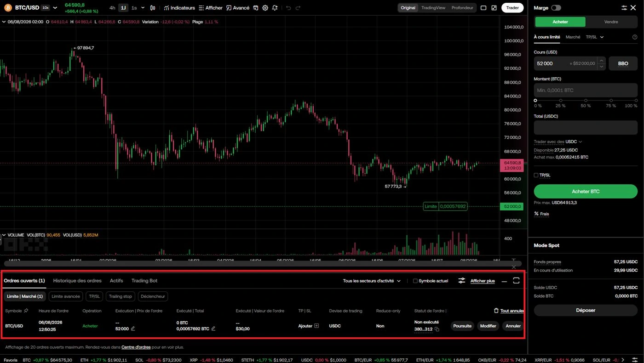This screenshot has width=644, height=363.
Task: Switch chart view to TradingView
Action: pos(433,8)
